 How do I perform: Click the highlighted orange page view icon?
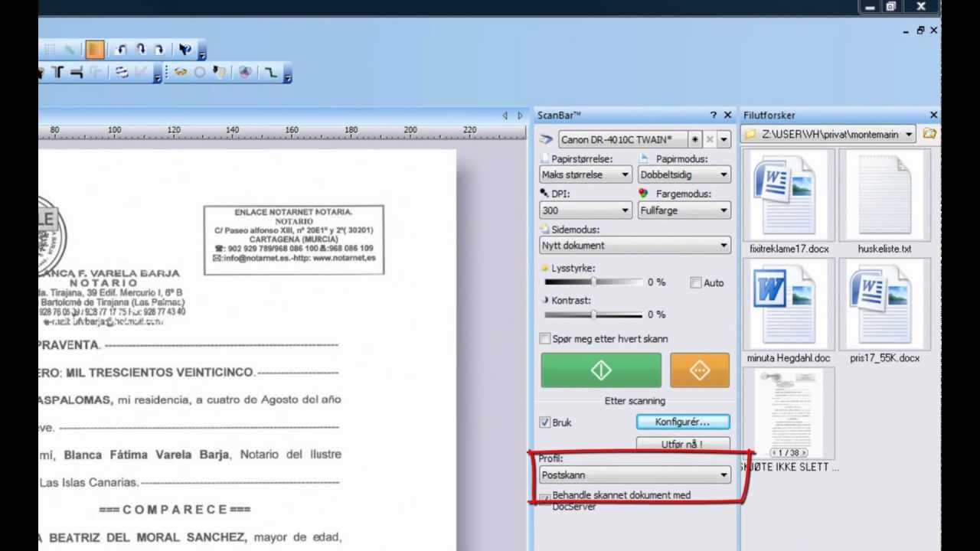point(95,51)
